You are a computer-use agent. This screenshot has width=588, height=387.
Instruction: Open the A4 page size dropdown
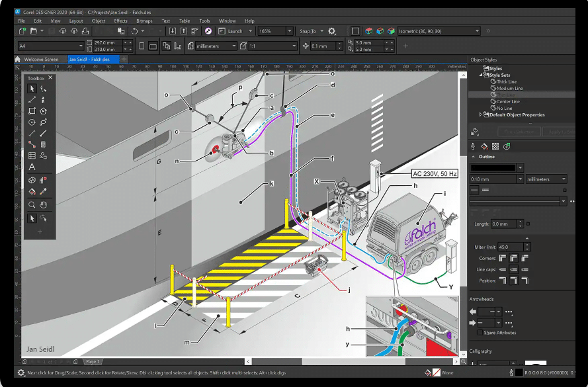(81, 46)
